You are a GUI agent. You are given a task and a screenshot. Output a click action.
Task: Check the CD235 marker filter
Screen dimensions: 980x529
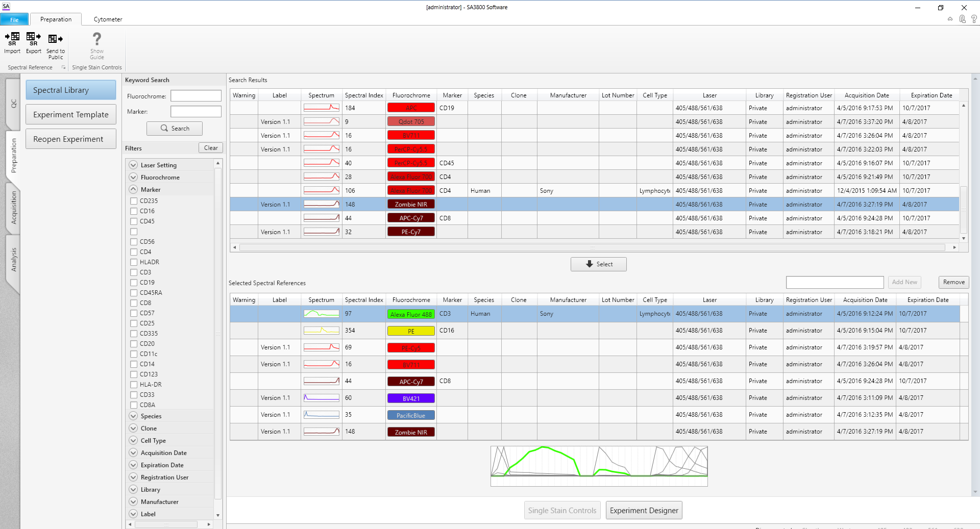pos(134,201)
